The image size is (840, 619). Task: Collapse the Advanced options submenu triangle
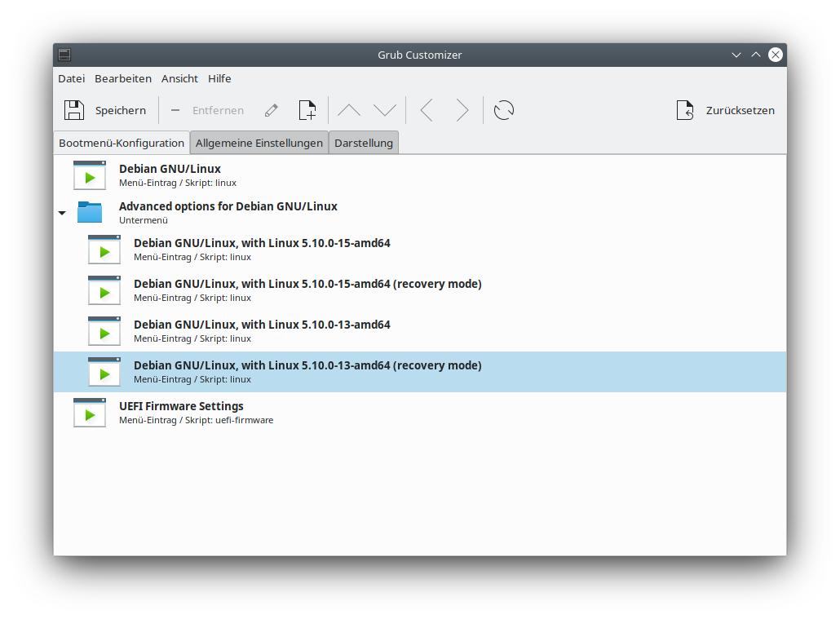coord(62,214)
